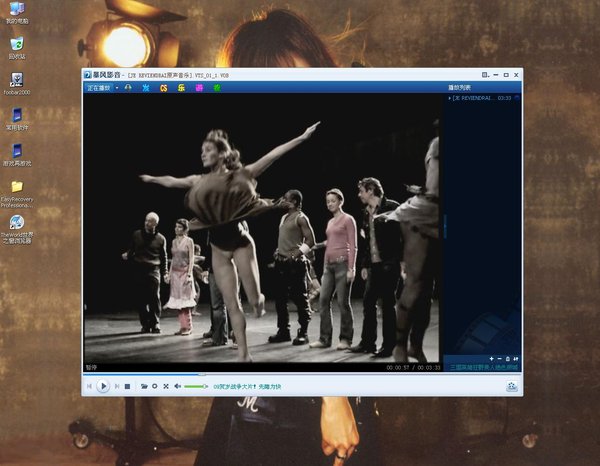Screen dimensions: 600x466
Task: Add an item with the playlist plus icon
Action: (491, 359)
